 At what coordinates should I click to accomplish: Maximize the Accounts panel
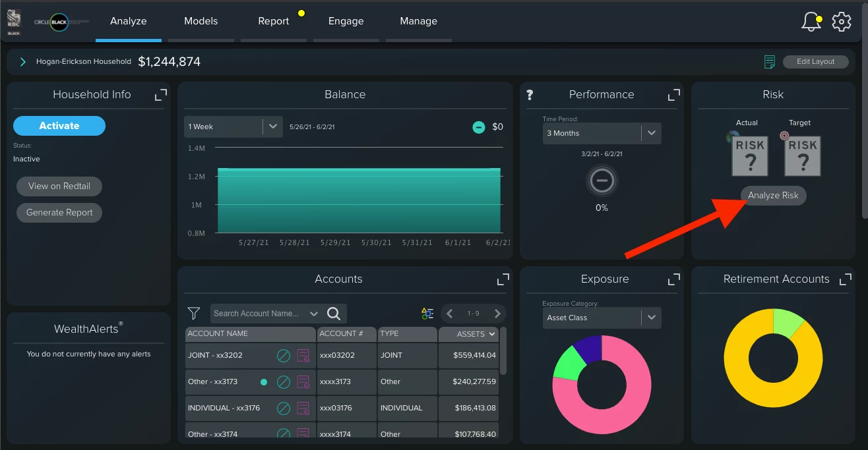coord(503,279)
